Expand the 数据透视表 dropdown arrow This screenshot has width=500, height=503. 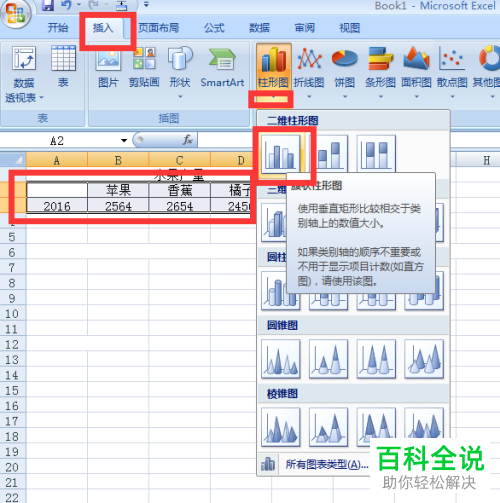(x=41, y=98)
